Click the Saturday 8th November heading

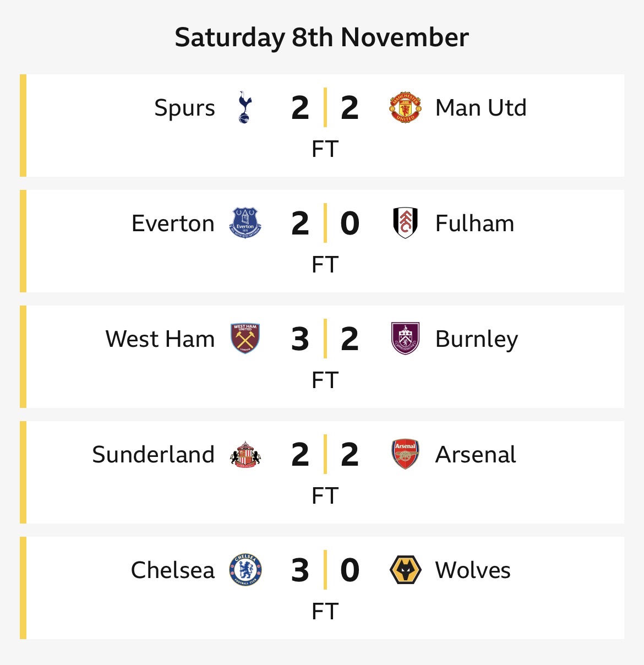pyautogui.click(x=322, y=37)
